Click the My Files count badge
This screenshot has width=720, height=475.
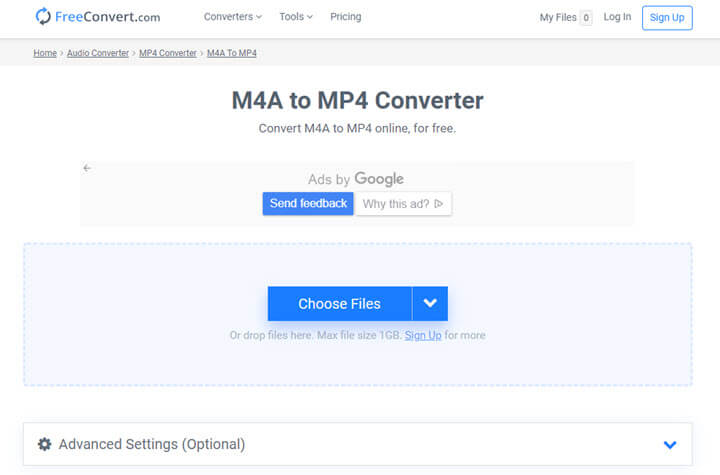585,18
